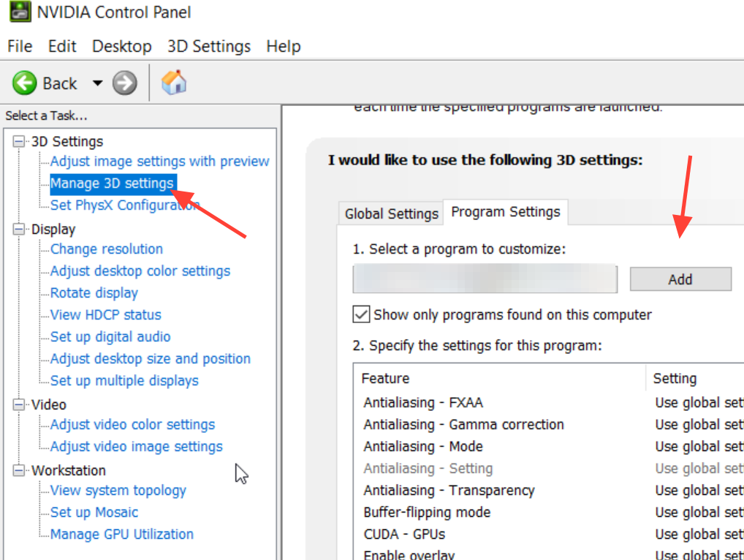
Task: Open the program selection combo box
Action: (x=485, y=279)
